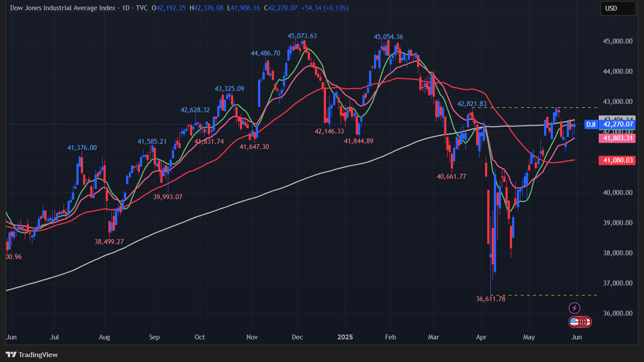
Task: Click the 45,054.36 high annotation
Action: (388, 37)
